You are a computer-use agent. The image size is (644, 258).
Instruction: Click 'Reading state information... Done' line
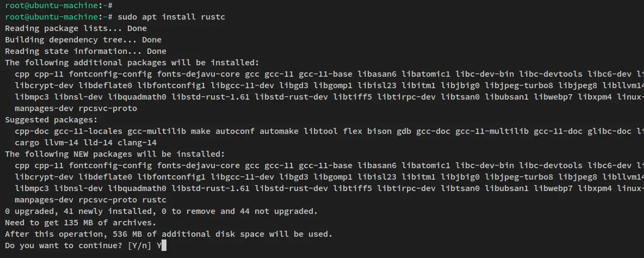85,51
